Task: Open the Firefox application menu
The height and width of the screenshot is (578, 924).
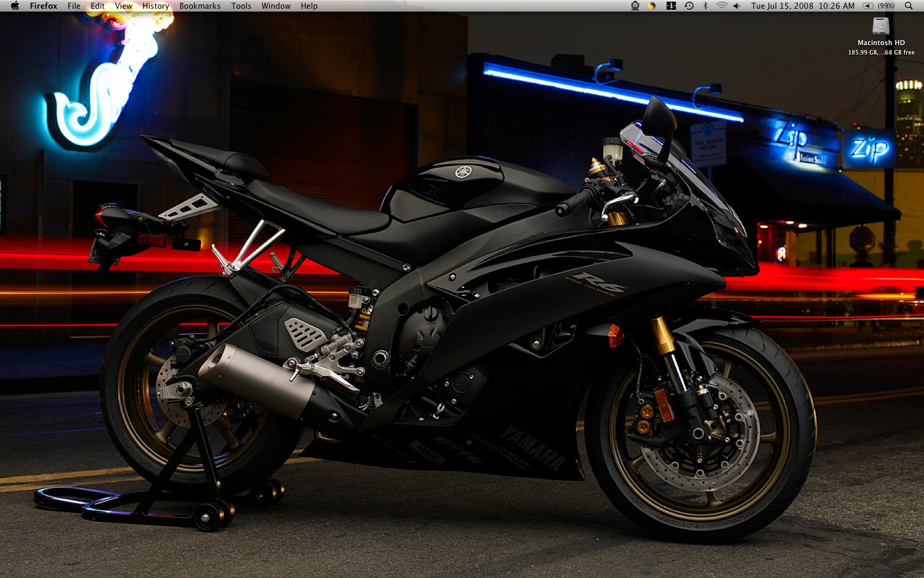Action: tap(43, 6)
